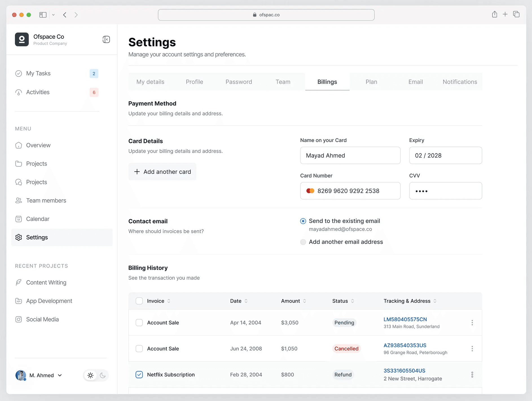The image size is (532, 401).
Task: Click the Settings gear icon
Action: pos(19,237)
